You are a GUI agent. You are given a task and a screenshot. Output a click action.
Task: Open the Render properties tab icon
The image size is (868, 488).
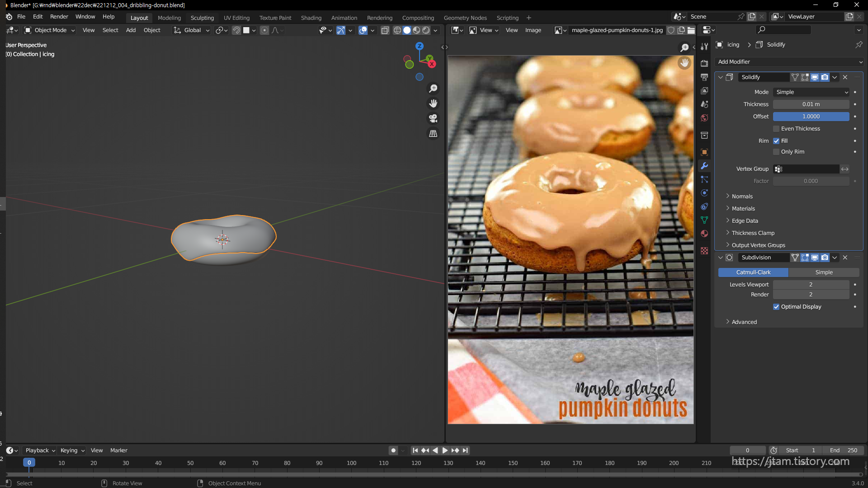704,63
